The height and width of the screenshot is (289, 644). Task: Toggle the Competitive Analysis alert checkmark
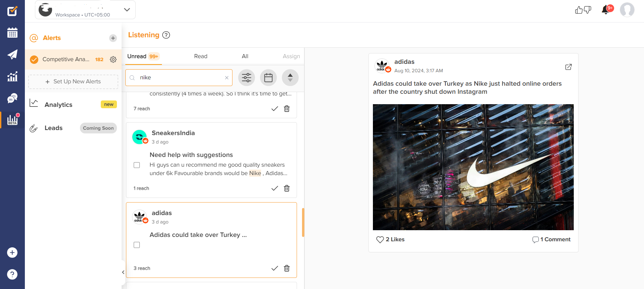(x=34, y=59)
